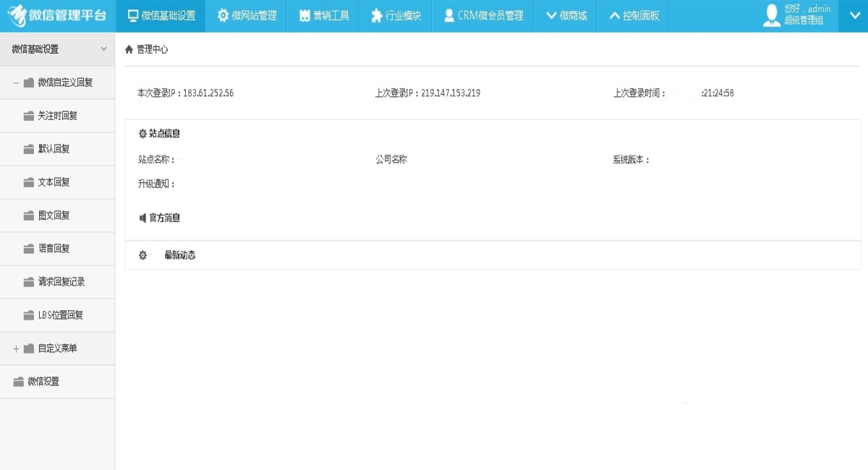Click the 上次登录IP 219.147.153.219 text
The image size is (868, 470).
coord(427,93)
